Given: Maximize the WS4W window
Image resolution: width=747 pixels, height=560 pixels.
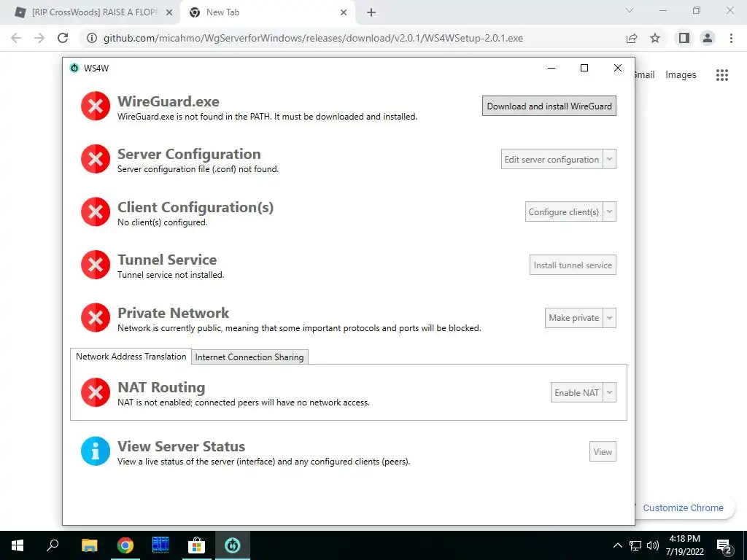Looking at the screenshot, I should (584, 68).
